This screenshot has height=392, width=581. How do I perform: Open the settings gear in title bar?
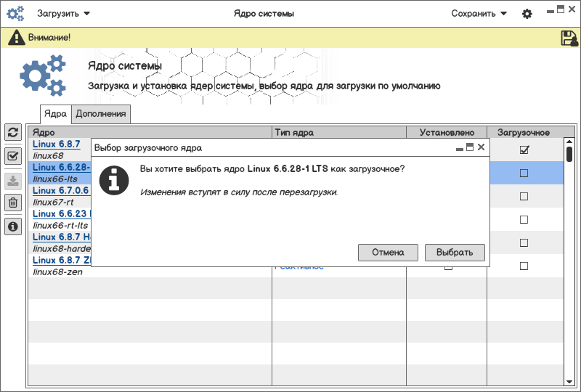[x=527, y=14]
